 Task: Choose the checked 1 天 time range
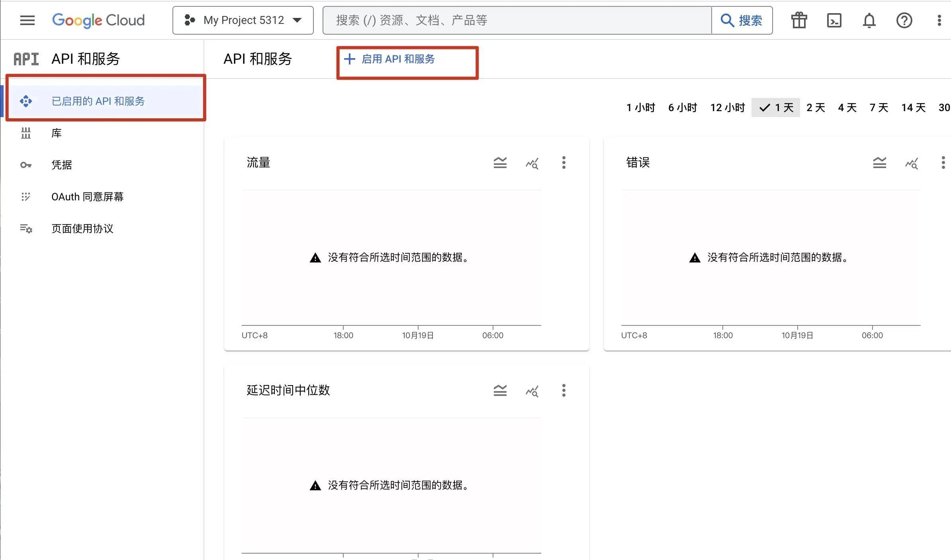click(x=776, y=108)
